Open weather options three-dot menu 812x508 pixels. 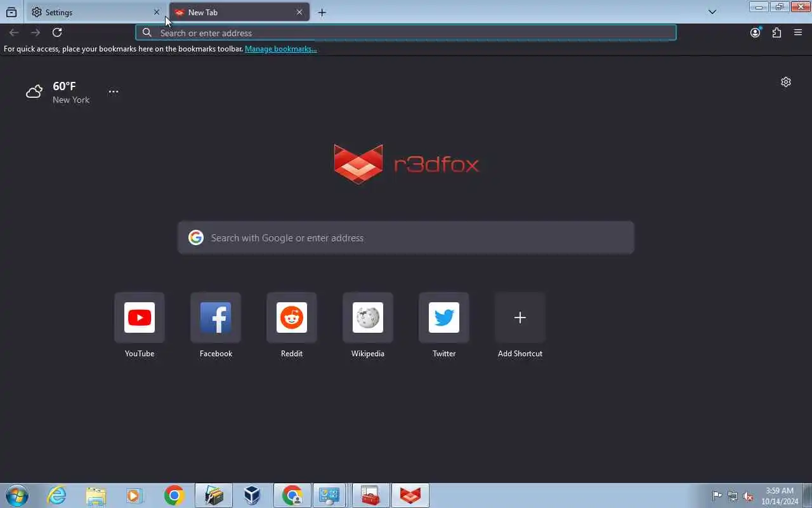(114, 91)
